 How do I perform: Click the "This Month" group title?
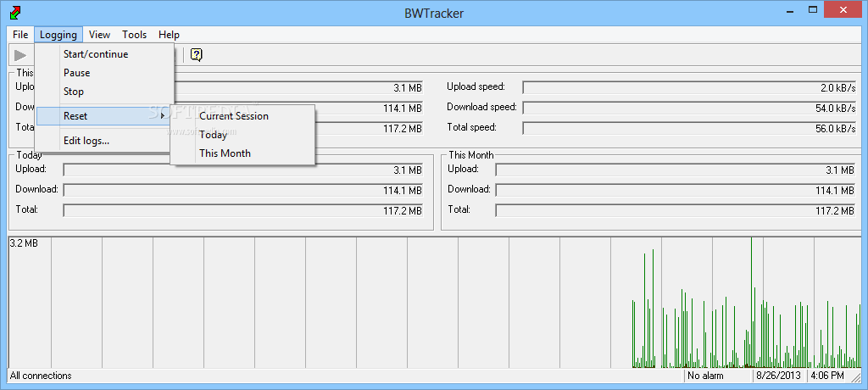[471, 155]
